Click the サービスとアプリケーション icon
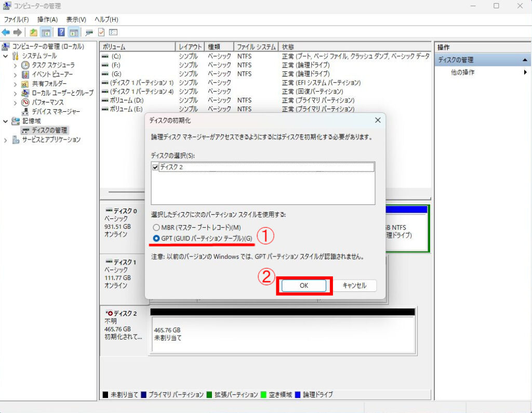The image size is (532, 413). coord(16,139)
